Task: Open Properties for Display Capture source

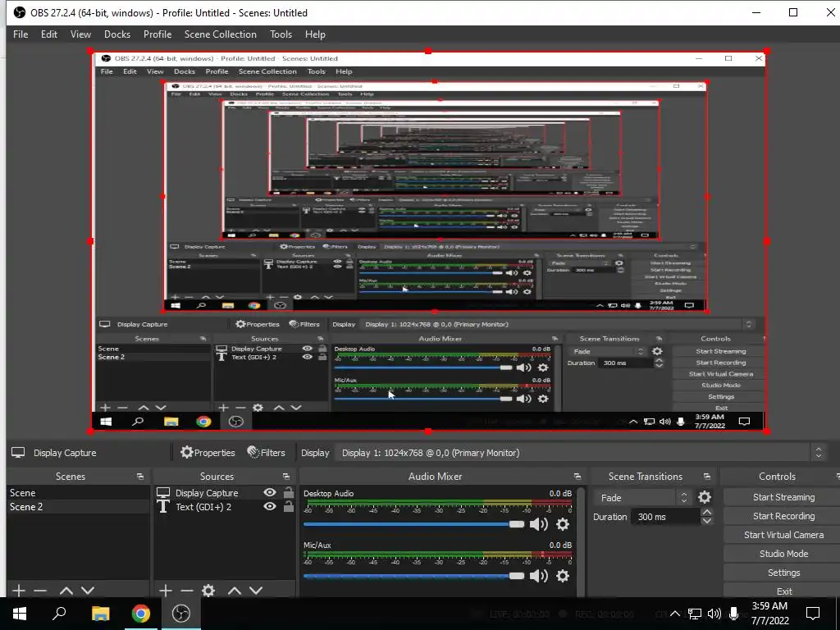Action: (208, 453)
